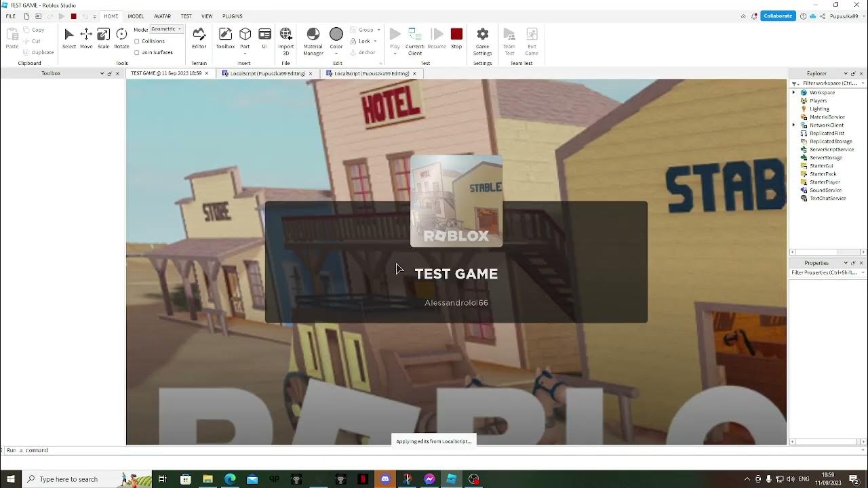868x488 pixels.
Task: Click the Windows Start button
Action: tap(11, 479)
